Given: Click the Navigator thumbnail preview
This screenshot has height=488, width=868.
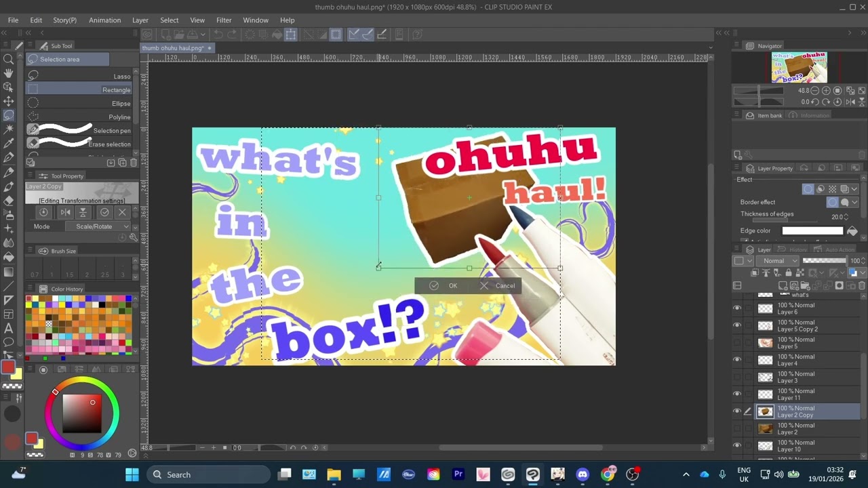Looking at the screenshot, I should (800, 67).
